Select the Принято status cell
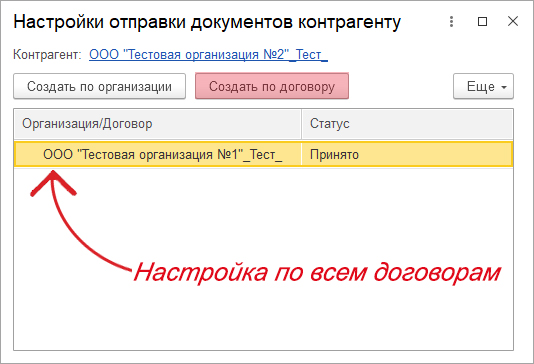Image resolution: width=534 pixels, height=364 pixels. click(x=407, y=155)
